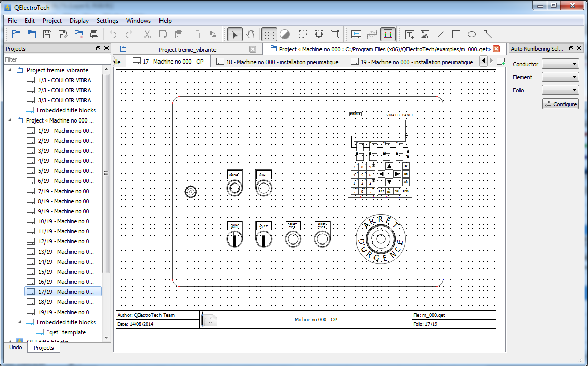Image resolution: width=588 pixels, height=366 pixels.
Task: Click the add new folio icon
Action: (500, 60)
